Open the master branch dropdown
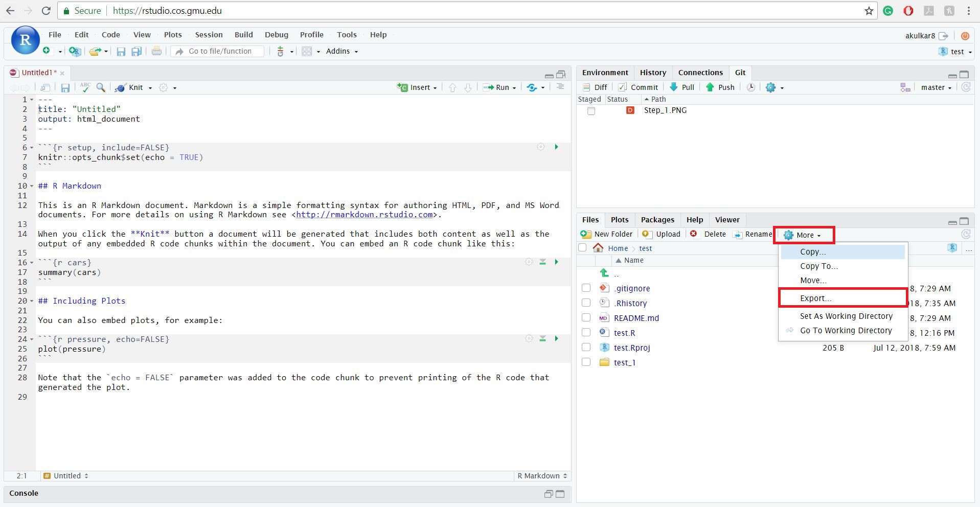The width and height of the screenshot is (980, 507). [x=937, y=87]
